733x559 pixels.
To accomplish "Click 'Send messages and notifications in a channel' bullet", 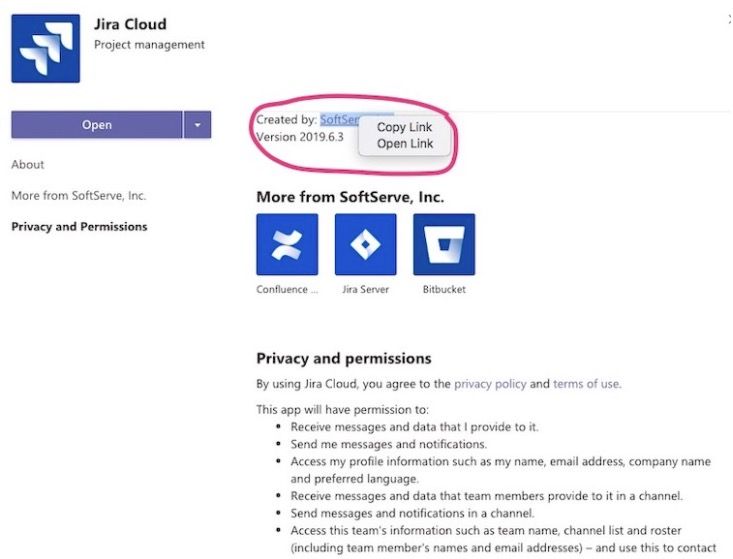I will [x=412, y=513].
